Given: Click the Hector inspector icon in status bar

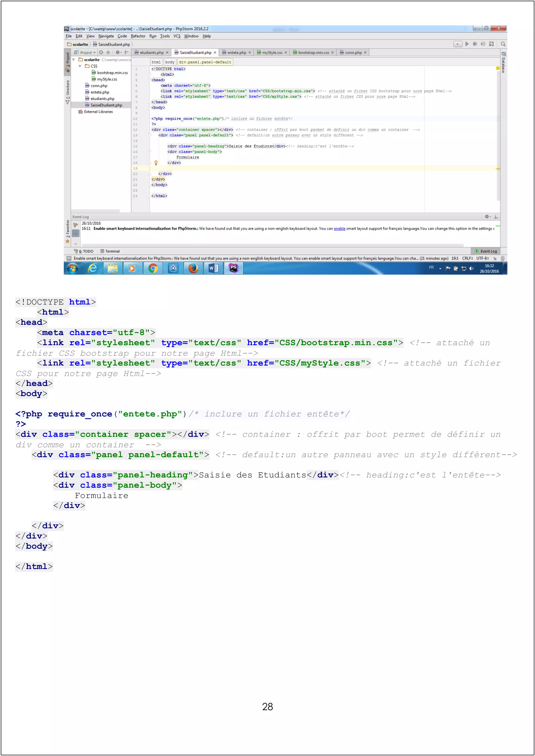Looking at the screenshot, I should pyautogui.click(x=503, y=258).
